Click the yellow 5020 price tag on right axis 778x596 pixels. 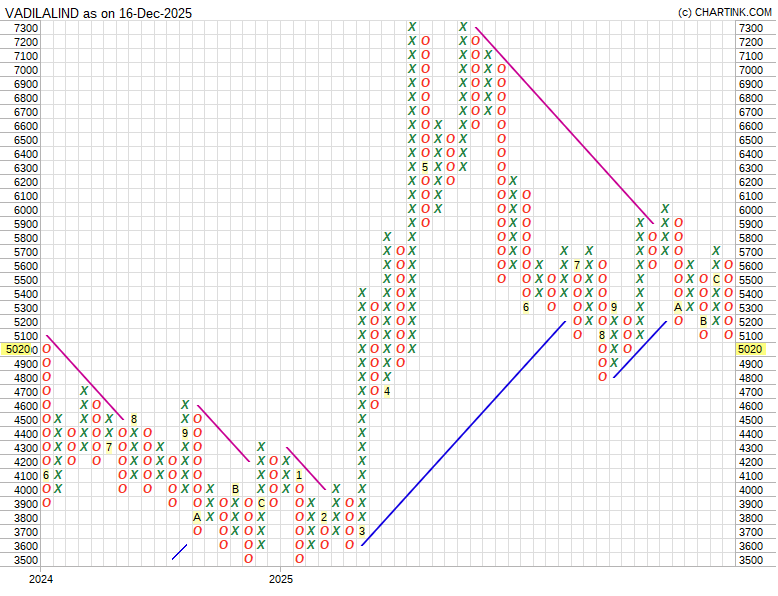click(x=750, y=350)
